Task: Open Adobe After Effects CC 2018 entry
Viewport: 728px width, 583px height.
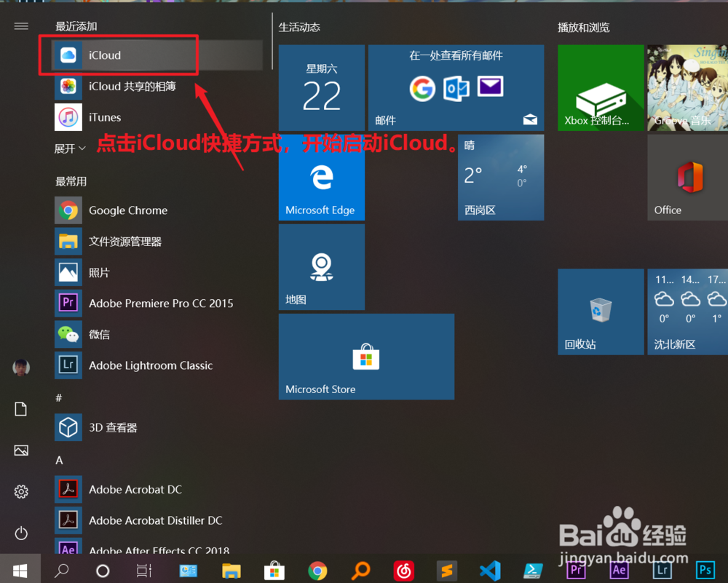Action: 158,546
